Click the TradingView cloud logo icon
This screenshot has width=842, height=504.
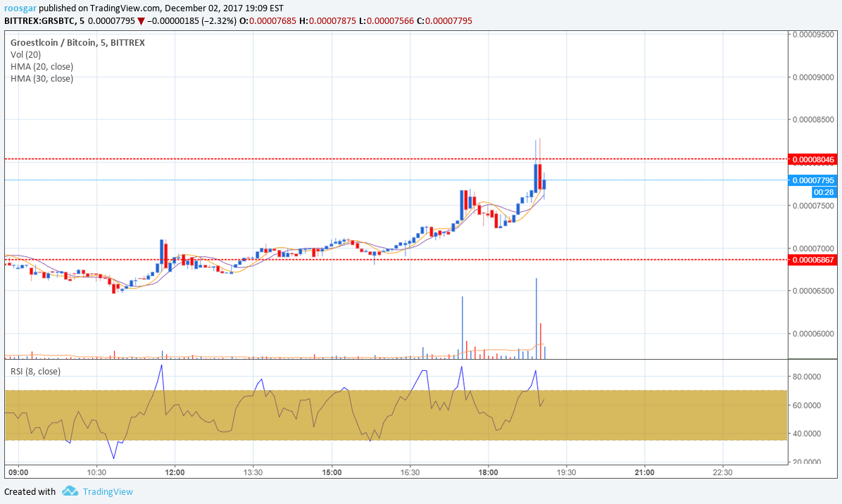coord(70,491)
